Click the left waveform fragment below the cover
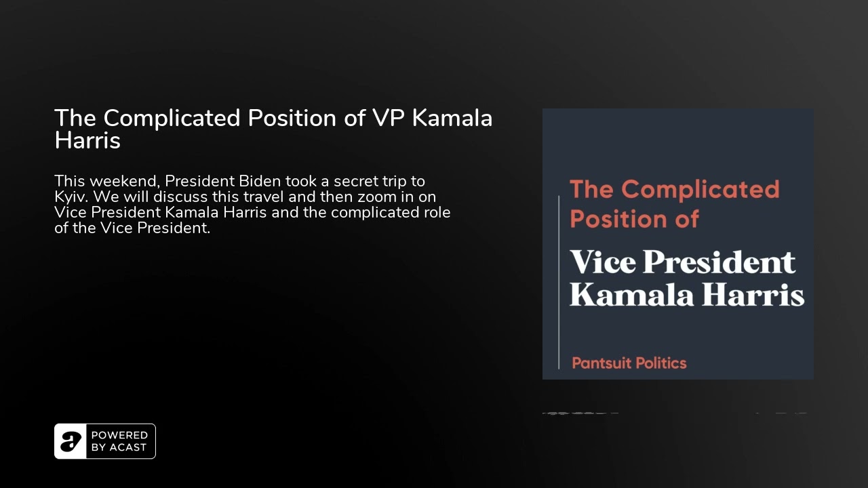 coord(580,412)
